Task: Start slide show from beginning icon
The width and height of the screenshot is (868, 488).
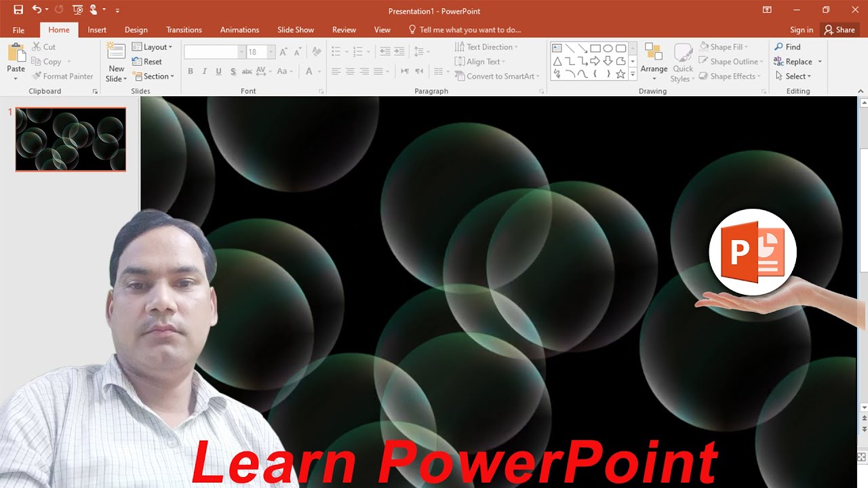Action: pos(77,10)
